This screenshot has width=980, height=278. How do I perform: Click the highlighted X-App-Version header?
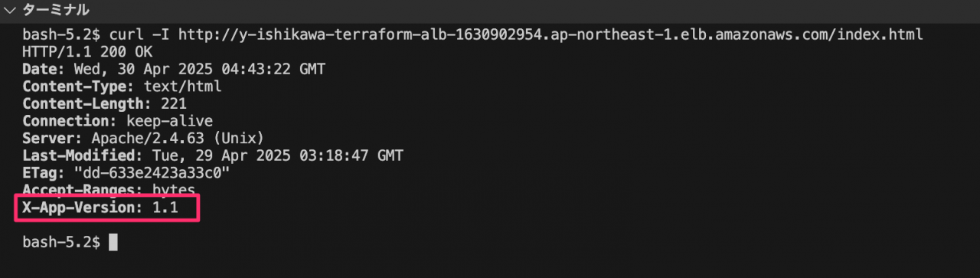pyautogui.click(x=107, y=208)
